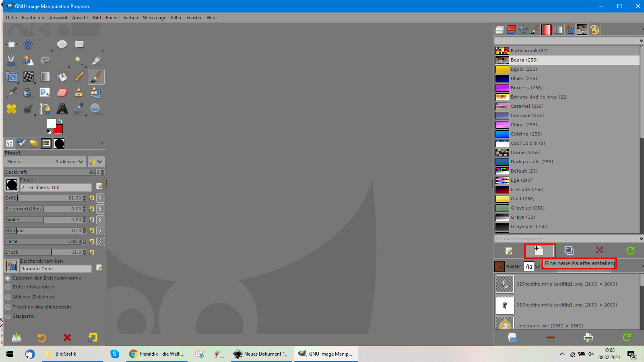This screenshot has height=362, width=644.
Task: Click the create new palette icon
Action: [539, 251]
